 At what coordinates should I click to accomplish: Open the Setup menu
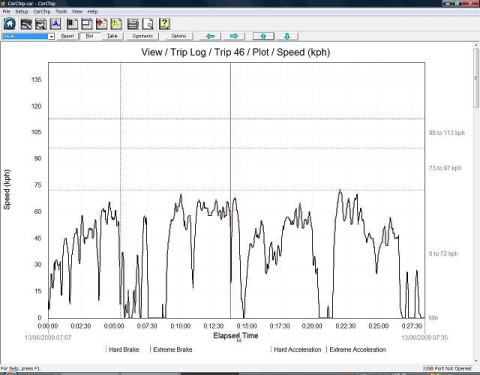pos(22,11)
